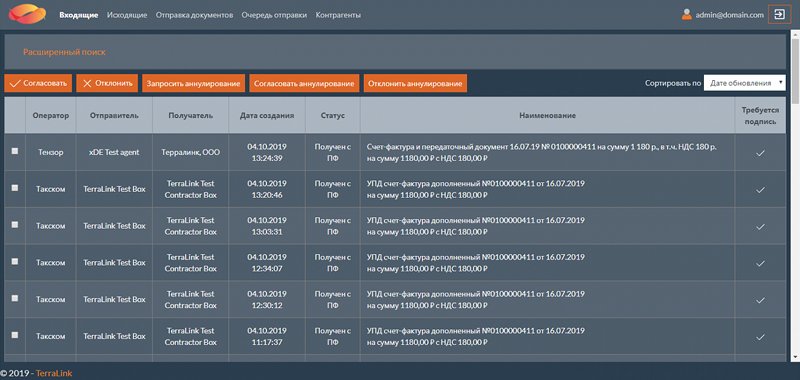Click Отклонить аннулирование button
This screenshot has height=380, width=800.
click(415, 83)
